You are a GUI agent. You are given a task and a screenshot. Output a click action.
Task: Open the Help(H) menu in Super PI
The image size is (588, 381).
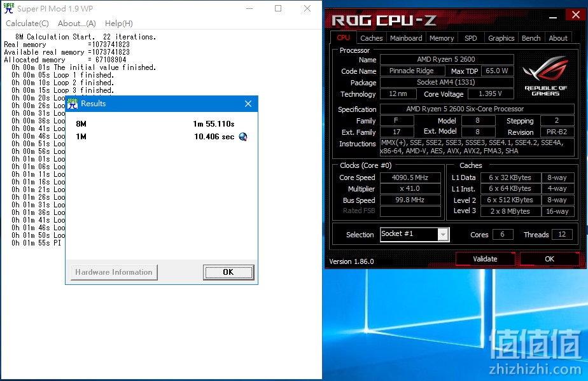119,24
